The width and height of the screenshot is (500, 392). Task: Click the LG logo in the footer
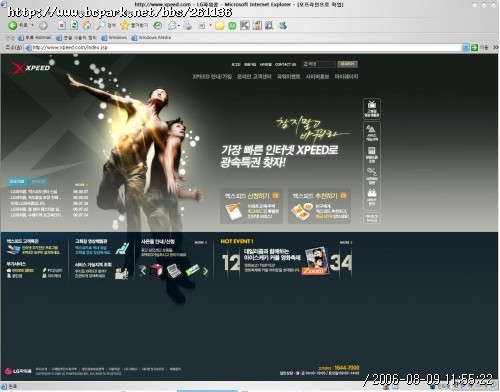(18, 371)
